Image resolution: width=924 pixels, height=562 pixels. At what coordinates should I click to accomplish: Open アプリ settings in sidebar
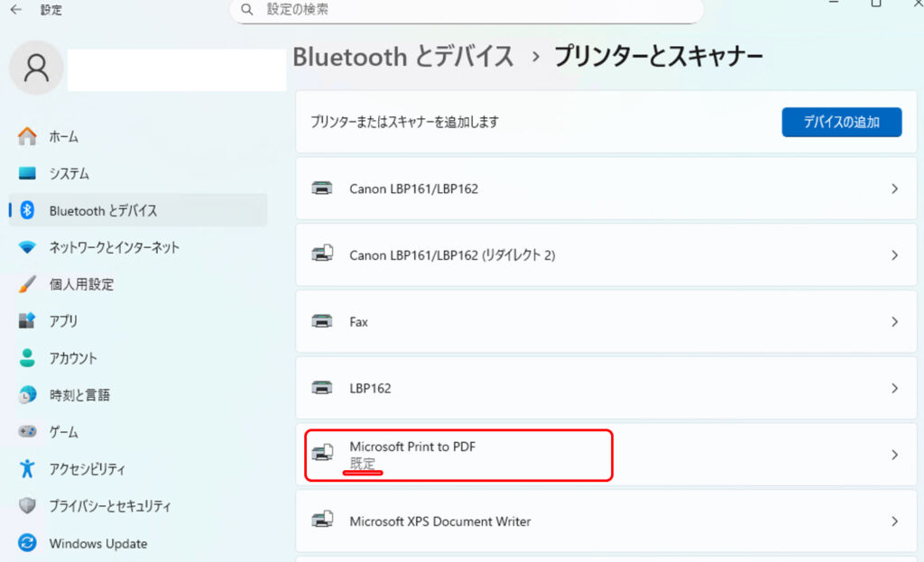point(63,321)
